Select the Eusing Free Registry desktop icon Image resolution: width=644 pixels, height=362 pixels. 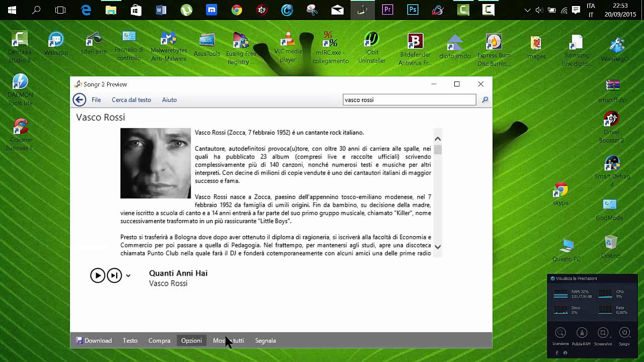242,49
